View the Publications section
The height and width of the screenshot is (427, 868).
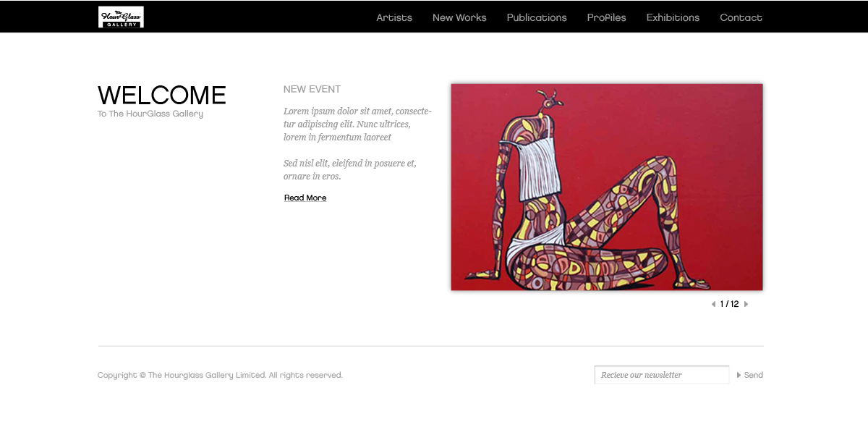pyautogui.click(x=537, y=17)
